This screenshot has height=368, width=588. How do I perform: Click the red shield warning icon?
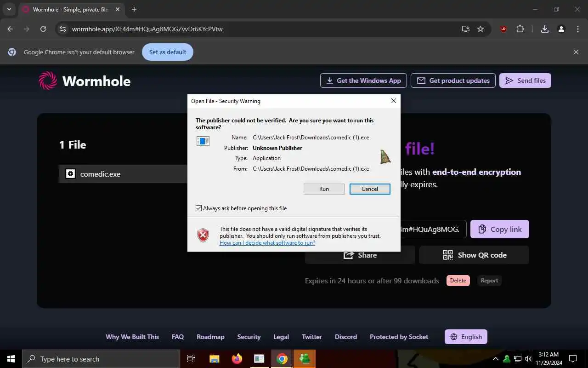203,235
